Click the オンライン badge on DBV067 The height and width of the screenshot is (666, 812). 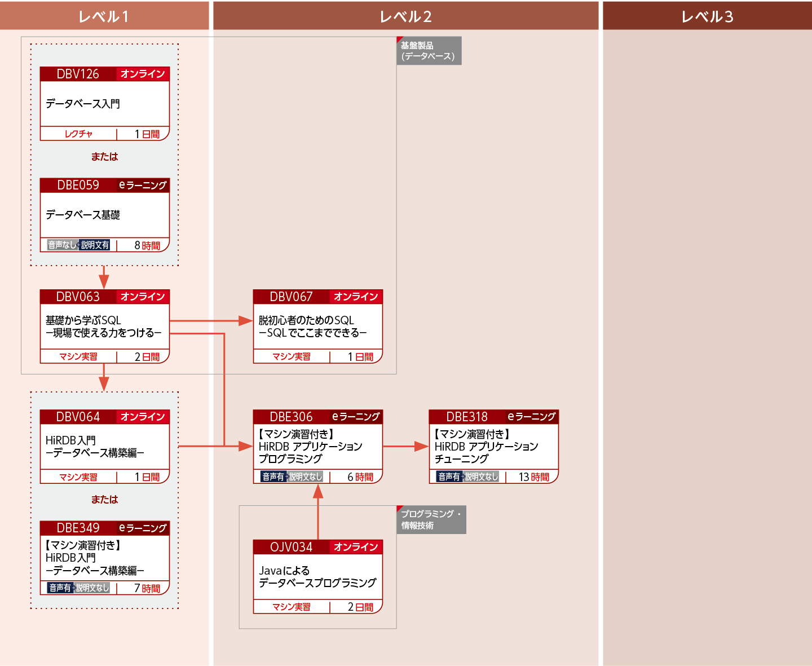click(x=356, y=297)
